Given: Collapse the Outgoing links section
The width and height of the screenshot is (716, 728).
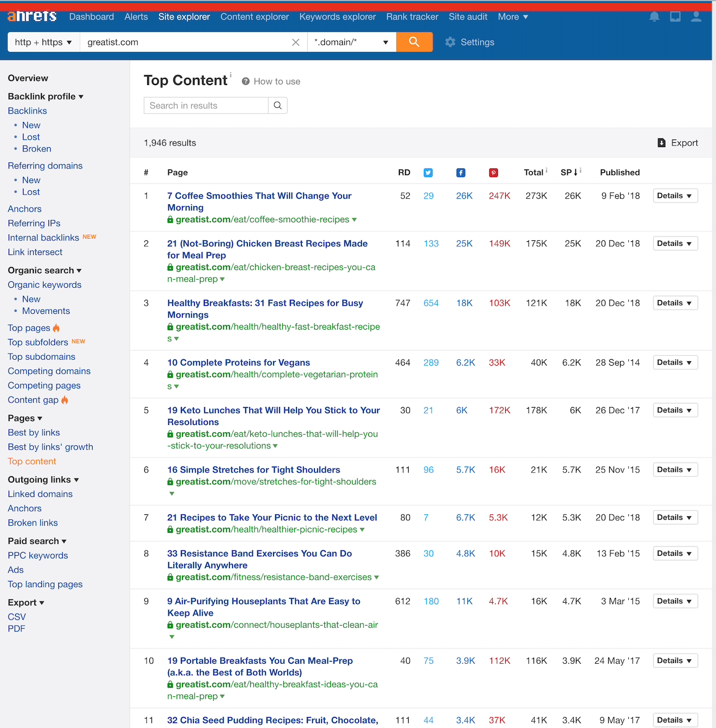Looking at the screenshot, I should [44, 480].
